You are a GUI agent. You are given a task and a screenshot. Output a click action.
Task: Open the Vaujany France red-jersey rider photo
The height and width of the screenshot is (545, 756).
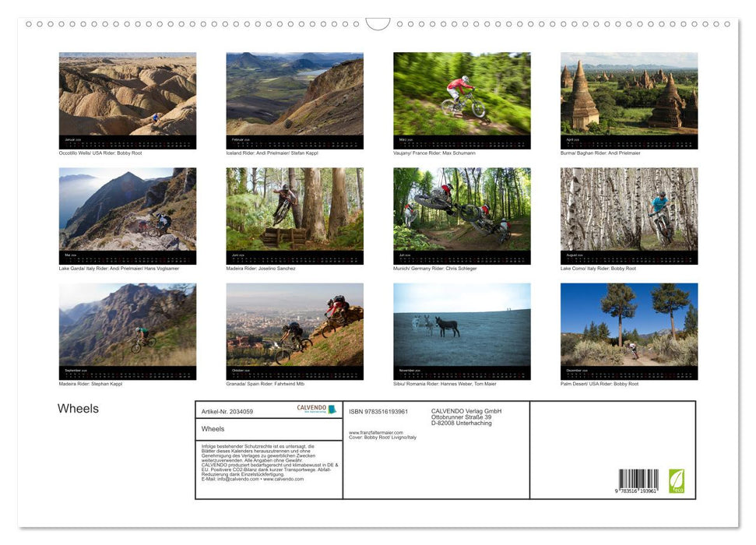point(462,94)
